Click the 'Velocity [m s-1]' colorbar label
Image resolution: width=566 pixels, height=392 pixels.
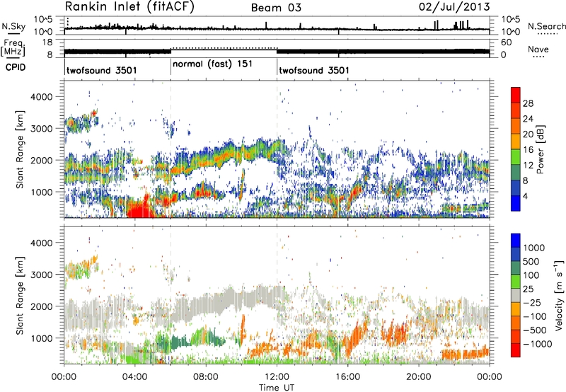click(x=559, y=295)
